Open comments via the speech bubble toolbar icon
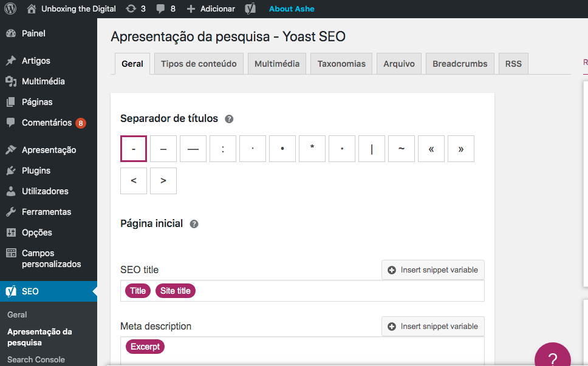Viewport: 588px width, 366px height. click(x=159, y=8)
